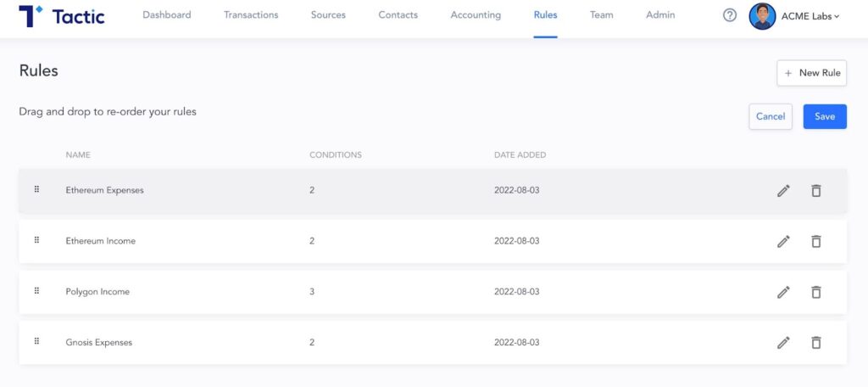Save the rule order
The image size is (868, 387).
(825, 116)
